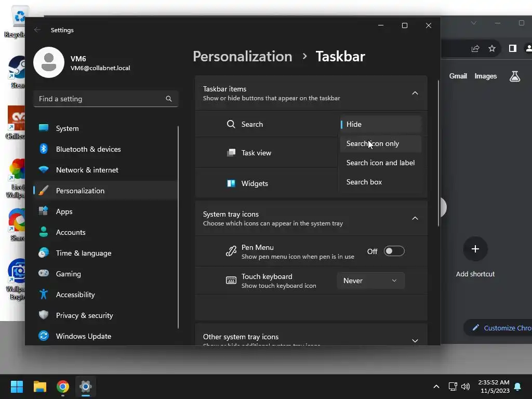The height and width of the screenshot is (399, 532).
Task: Open System settings category
Action: (x=105, y=128)
